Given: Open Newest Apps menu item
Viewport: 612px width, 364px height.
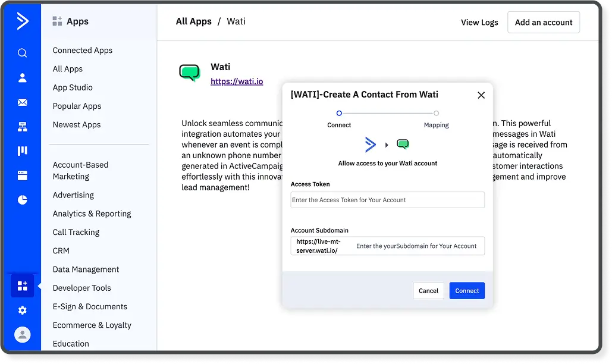Looking at the screenshot, I should tap(77, 125).
